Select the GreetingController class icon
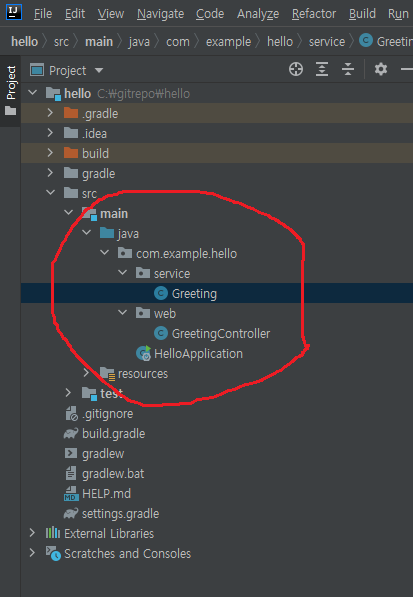The image size is (413, 597). coord(161,333)
